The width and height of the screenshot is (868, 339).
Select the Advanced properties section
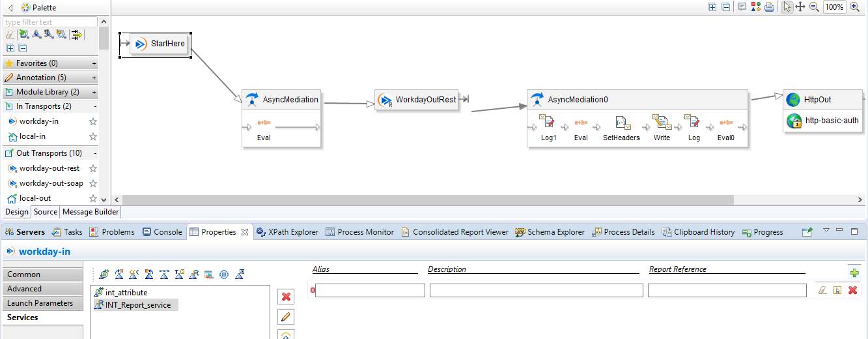42,289
